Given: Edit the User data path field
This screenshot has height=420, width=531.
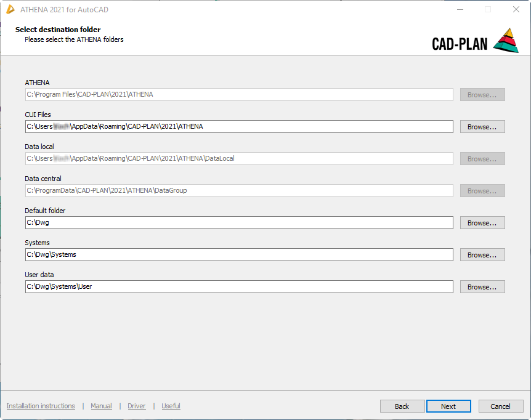Looking at the screenshot, I should point(239,287).
